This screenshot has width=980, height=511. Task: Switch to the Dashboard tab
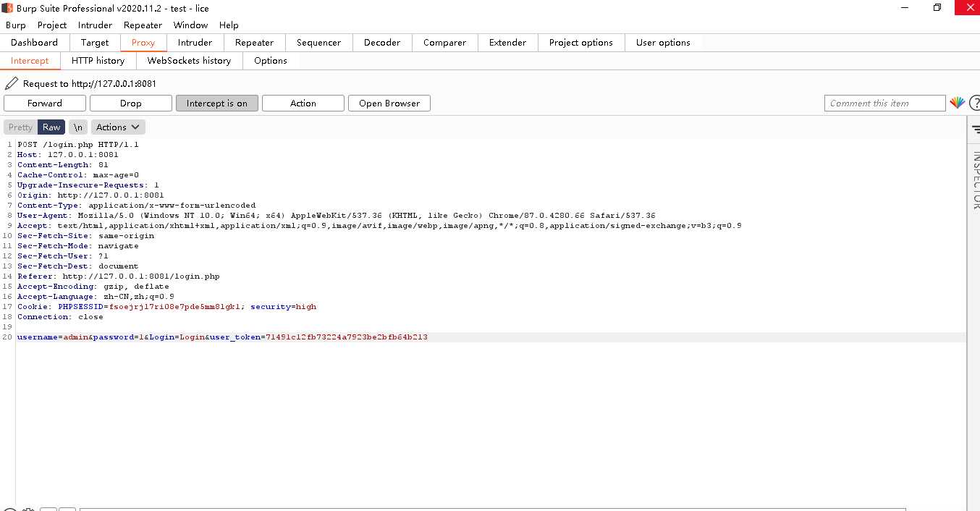click(x=34, y=43)
